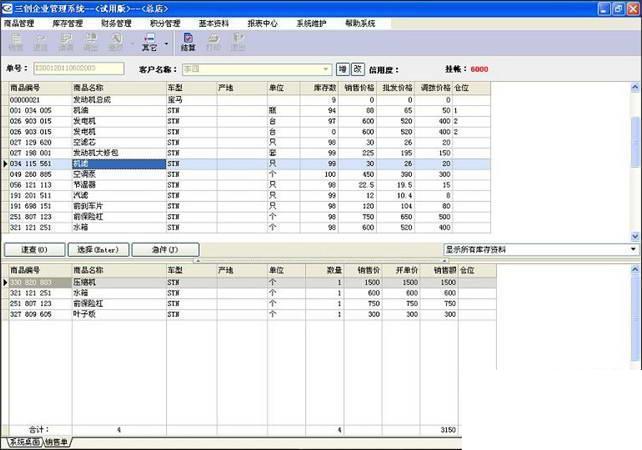Click upper grid 商品名称 column header
The width and height of the screenshot is (642, 450).
(119, 88)
